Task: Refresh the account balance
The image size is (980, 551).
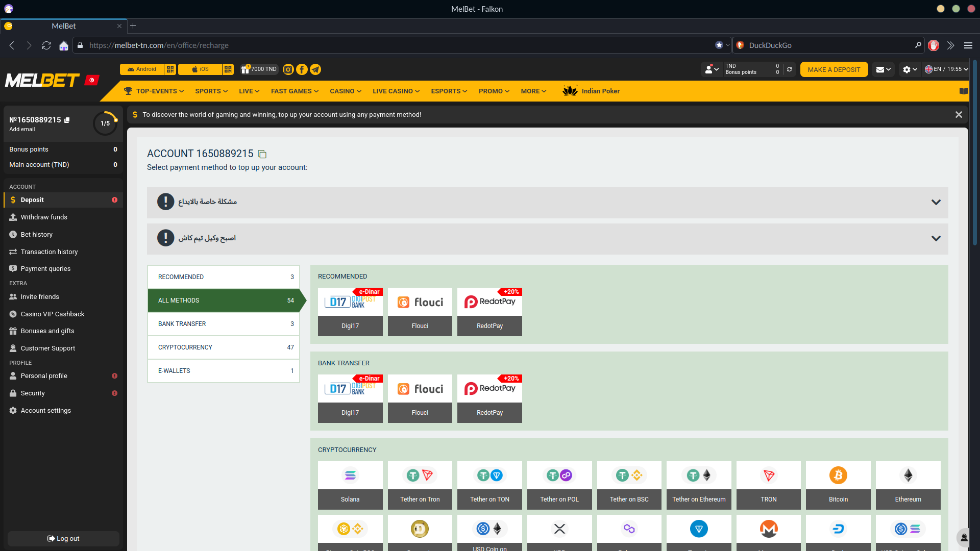Action: click(x=790, y=69)
